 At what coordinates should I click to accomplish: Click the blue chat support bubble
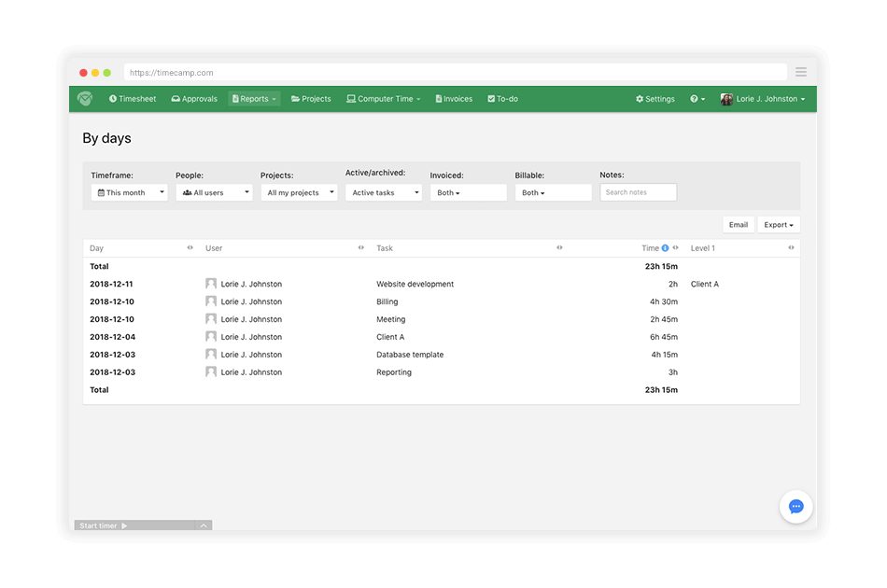(x=795, y=507)
